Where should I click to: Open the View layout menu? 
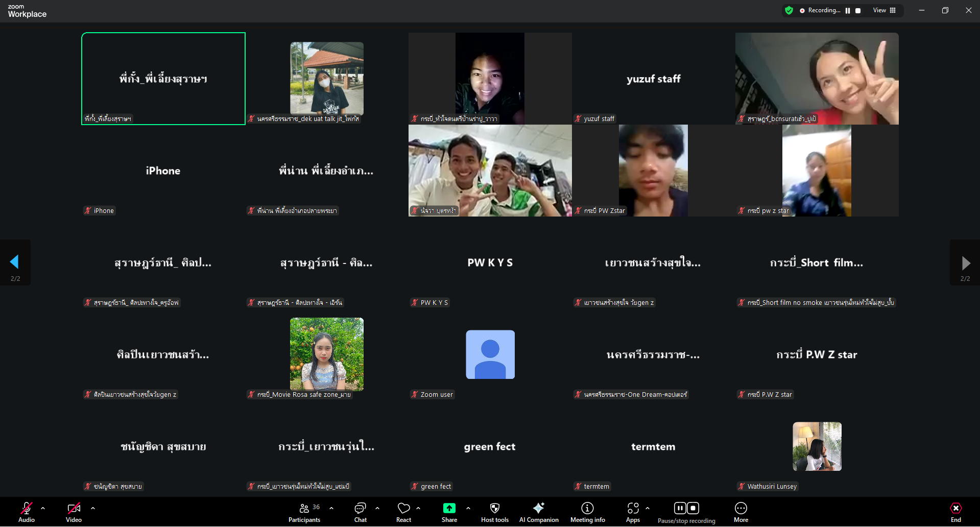[x=884, y=10]
